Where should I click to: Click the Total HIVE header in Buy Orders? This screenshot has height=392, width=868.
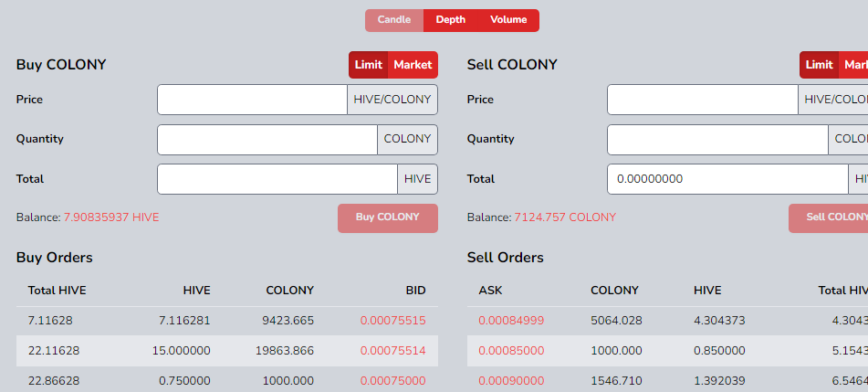[57, 291]
